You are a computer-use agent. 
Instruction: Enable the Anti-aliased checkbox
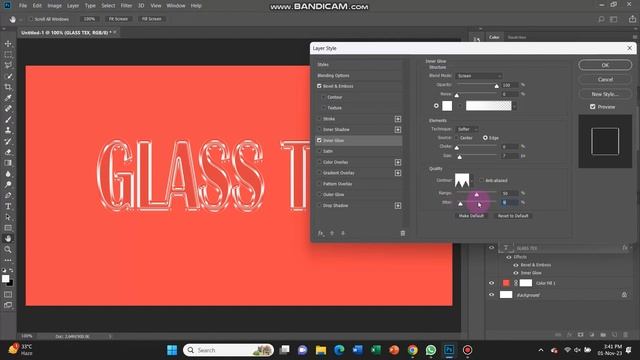[x=481, y=180]
